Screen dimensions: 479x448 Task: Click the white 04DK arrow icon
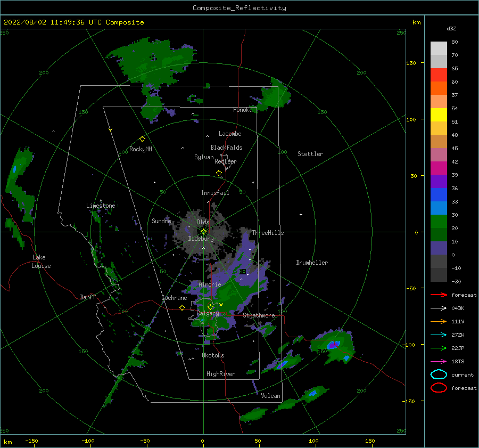coord(439,308)
